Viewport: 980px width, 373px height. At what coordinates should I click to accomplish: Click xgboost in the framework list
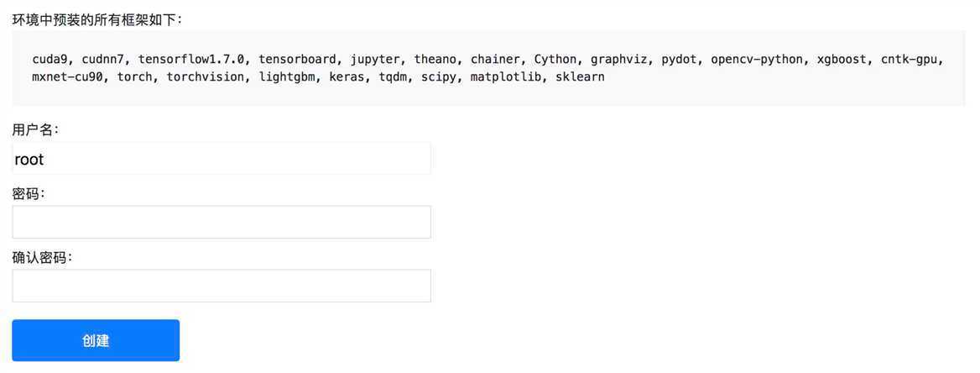pos(843,60)
